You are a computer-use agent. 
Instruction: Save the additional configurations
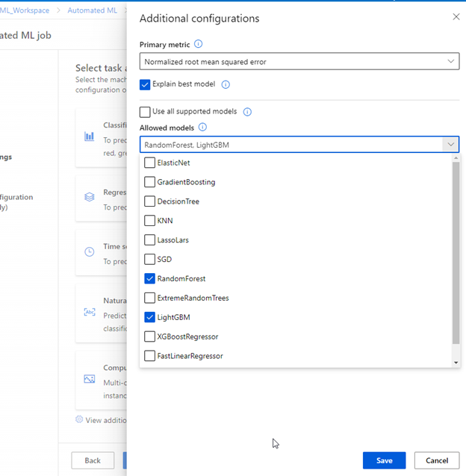[384, 460]
